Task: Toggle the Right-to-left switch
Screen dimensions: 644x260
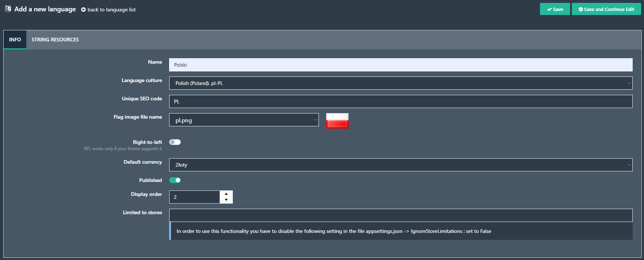Action: tap(175, 142)
